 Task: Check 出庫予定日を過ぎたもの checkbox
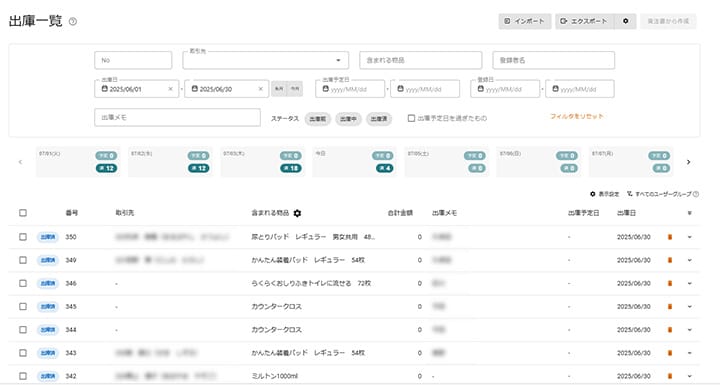click(411, 119)
